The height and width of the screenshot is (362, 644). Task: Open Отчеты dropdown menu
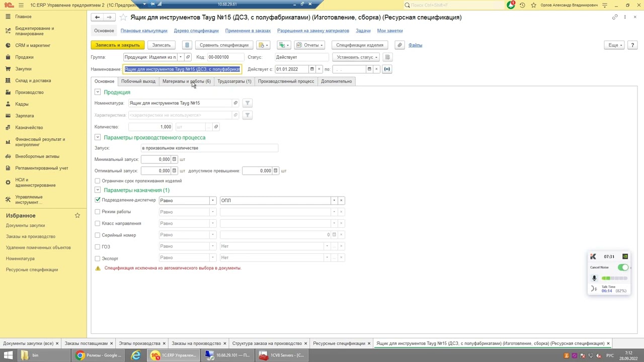coord(309,45)
